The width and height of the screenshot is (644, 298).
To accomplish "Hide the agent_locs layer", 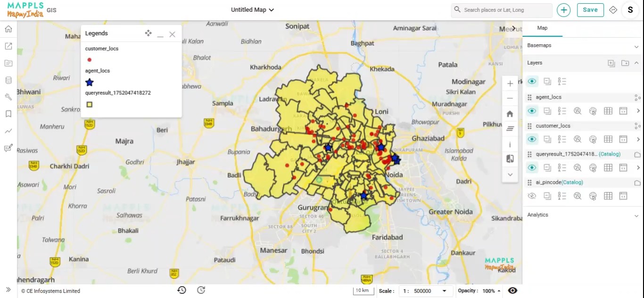I will point(532,111).
